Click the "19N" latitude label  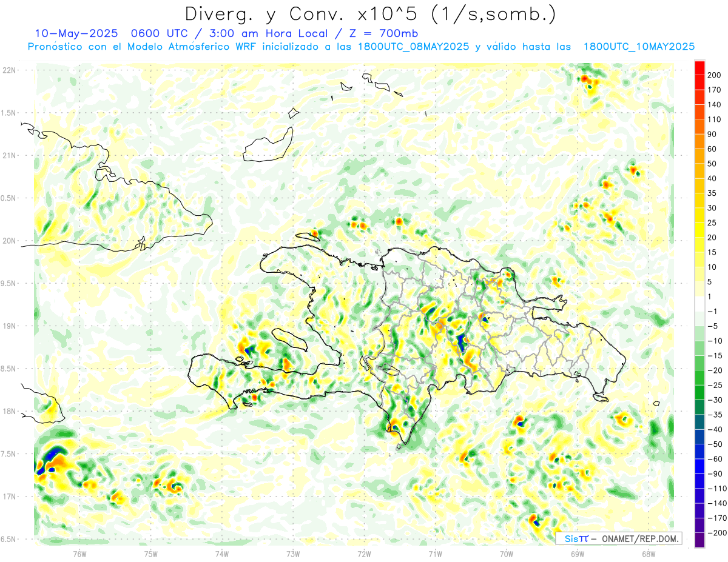click(9, 326)
